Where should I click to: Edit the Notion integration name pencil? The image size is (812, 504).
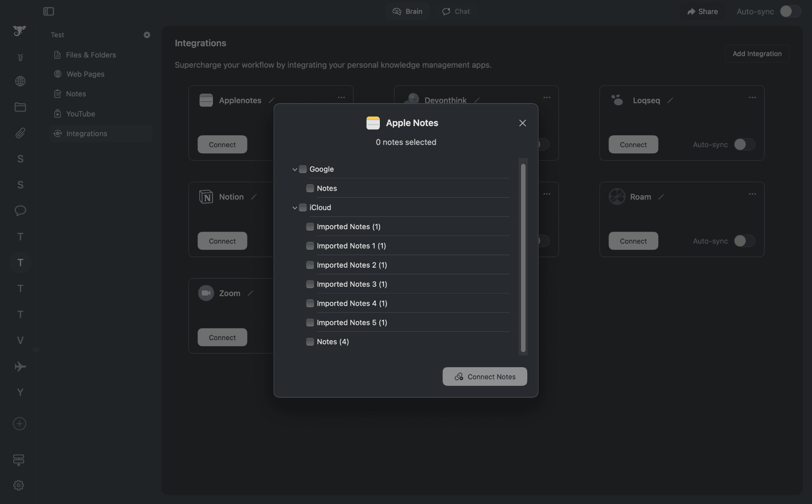click(x=254, y=197)
